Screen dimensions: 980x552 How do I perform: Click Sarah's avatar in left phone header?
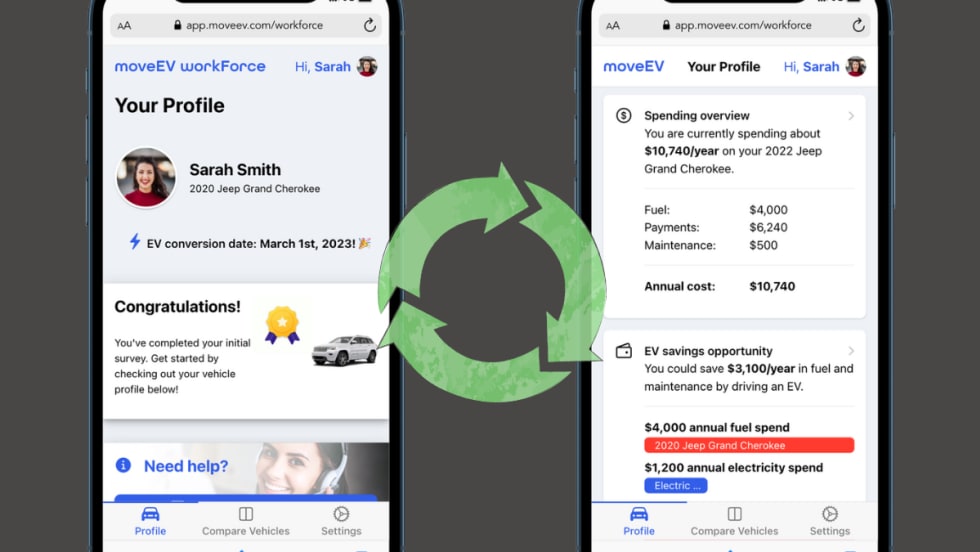[x=367, y=67]
